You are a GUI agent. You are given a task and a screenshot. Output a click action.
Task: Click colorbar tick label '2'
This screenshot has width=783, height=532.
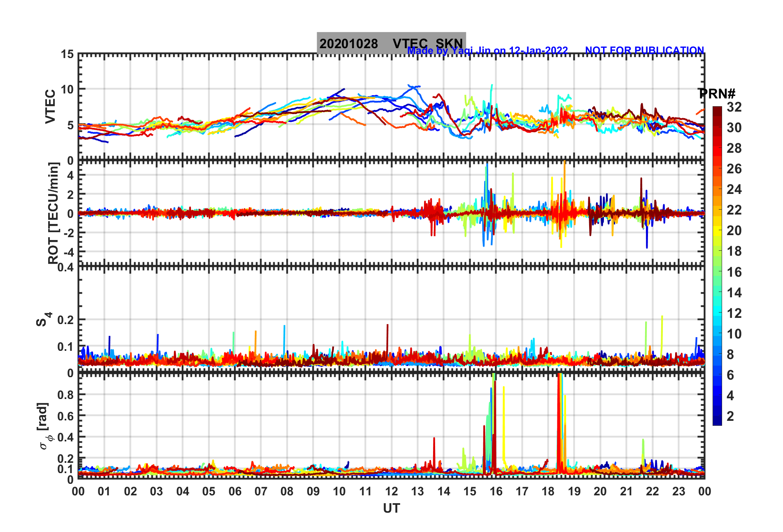(x=730, y=416)
